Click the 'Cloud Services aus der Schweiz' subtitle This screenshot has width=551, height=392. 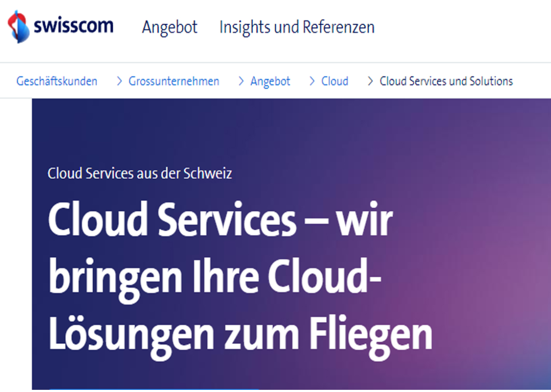(x=139, y=173)
